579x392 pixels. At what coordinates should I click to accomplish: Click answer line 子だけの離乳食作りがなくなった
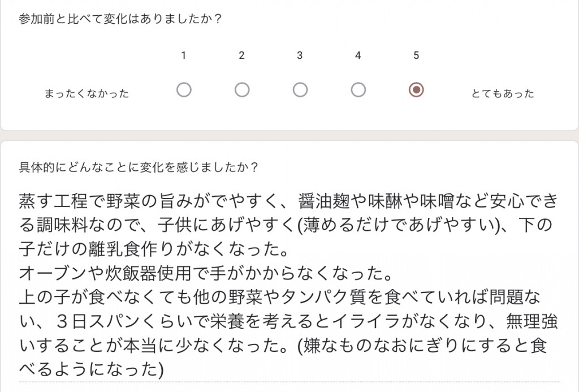tap(154, 249)
